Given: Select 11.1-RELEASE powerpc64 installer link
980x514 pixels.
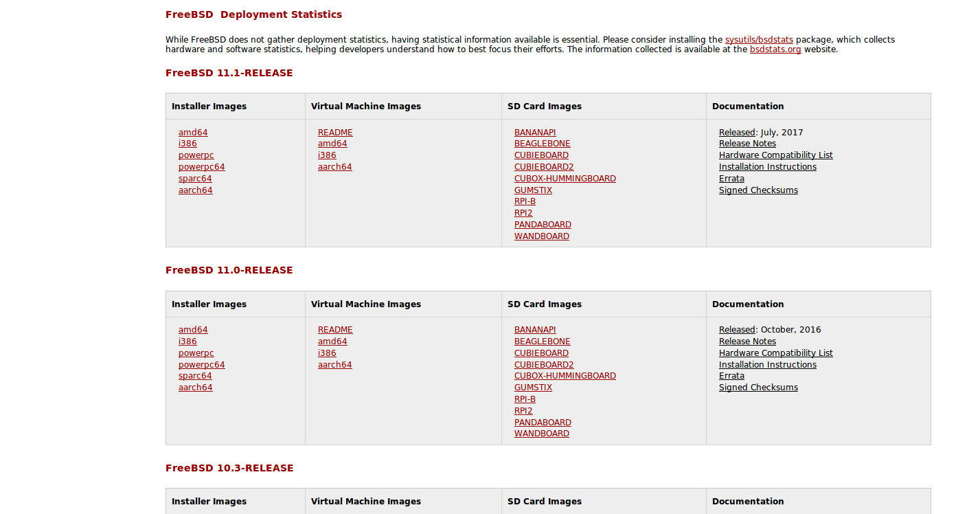Looking at the screenshot, I should tap(202, 167).
